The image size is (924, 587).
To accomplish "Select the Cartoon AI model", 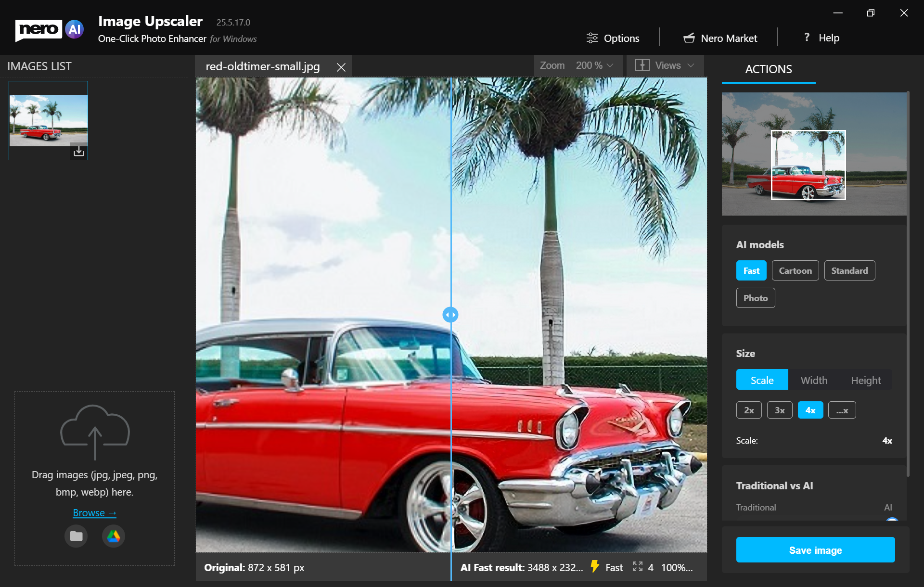I will pos(795,270).
